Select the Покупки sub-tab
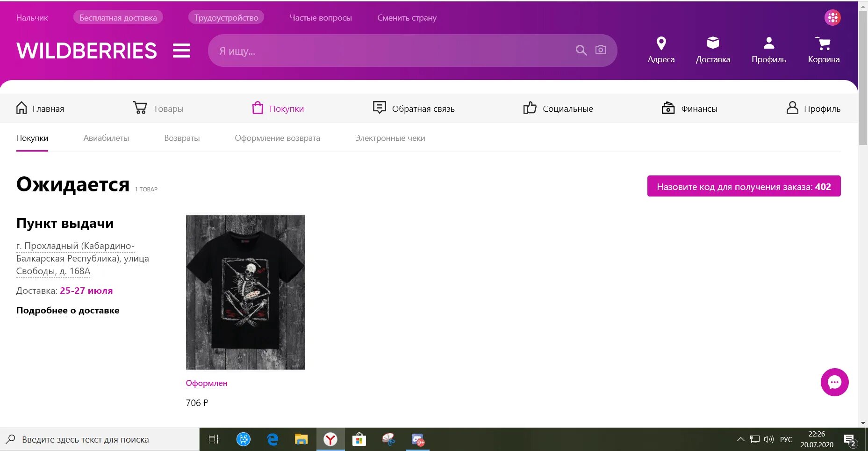Screen dimensions: 868x451 (32, 138)
